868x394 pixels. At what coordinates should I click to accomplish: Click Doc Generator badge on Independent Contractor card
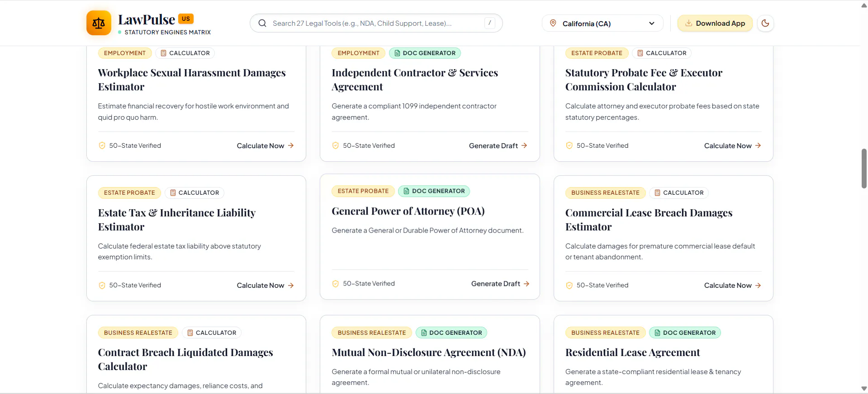pyautogui.click(x=425, y=53)
